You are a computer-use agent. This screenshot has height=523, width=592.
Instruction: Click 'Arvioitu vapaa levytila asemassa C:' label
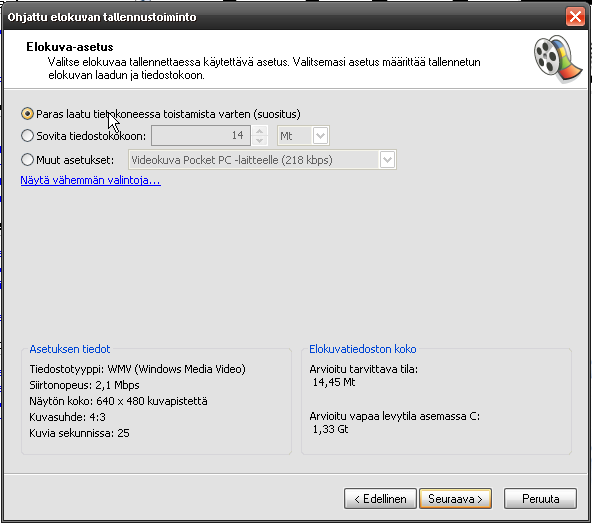tap(395, 416)
